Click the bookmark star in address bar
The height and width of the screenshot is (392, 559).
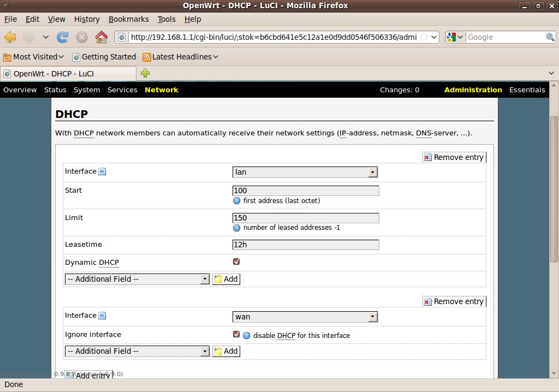pos(424,37)
